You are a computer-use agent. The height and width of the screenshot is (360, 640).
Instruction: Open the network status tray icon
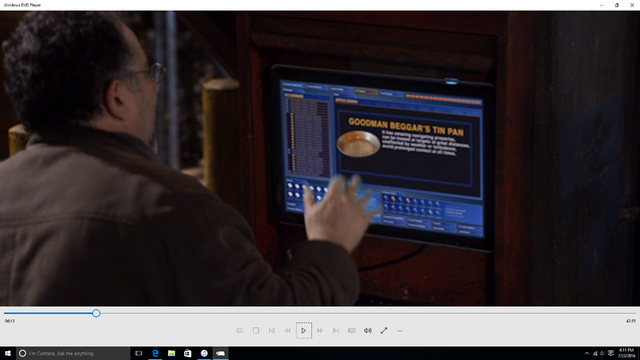[x=595, y=353]
